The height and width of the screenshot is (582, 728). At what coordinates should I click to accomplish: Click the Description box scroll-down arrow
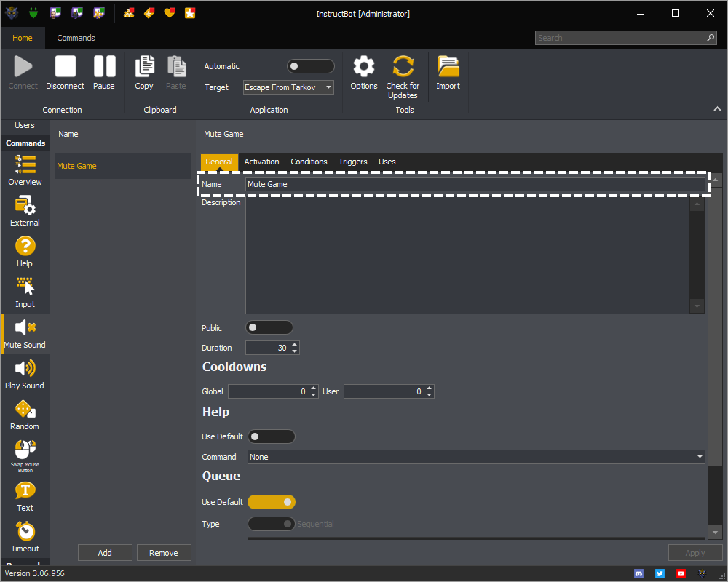tap(697, 306)
